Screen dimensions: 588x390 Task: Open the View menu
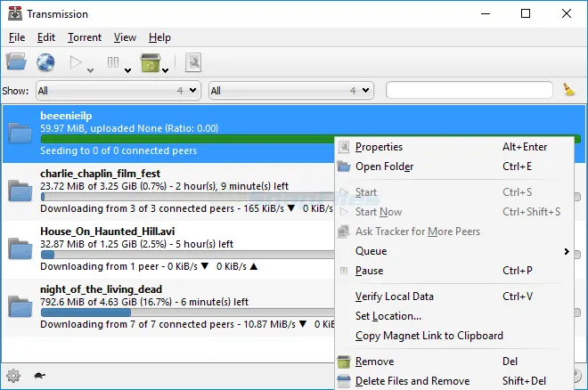click(x=125, y=37)
